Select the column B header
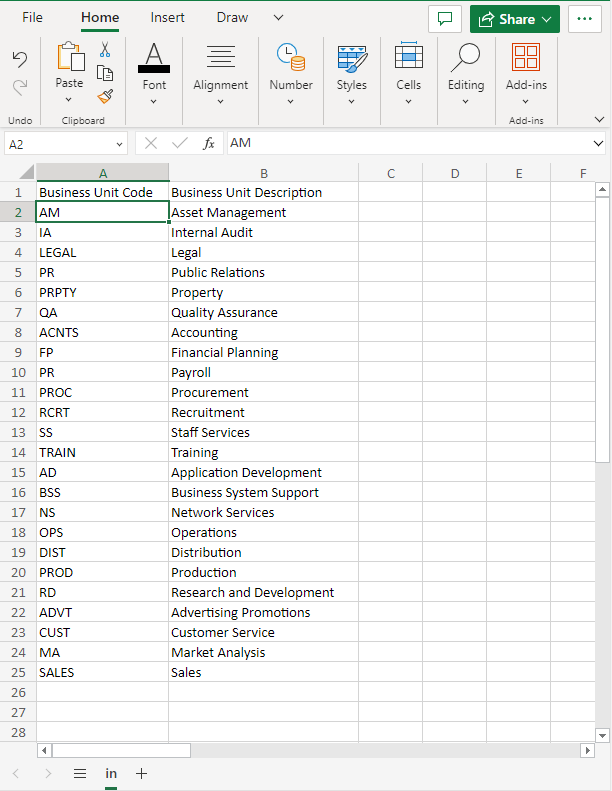Image resolution: width=612 pixels, height=791 pixels. coord(263,173)
